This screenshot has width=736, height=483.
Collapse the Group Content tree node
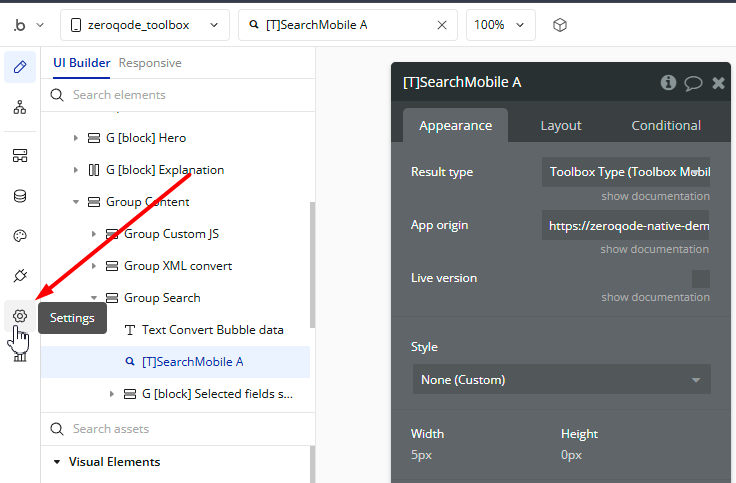point(76,202)
